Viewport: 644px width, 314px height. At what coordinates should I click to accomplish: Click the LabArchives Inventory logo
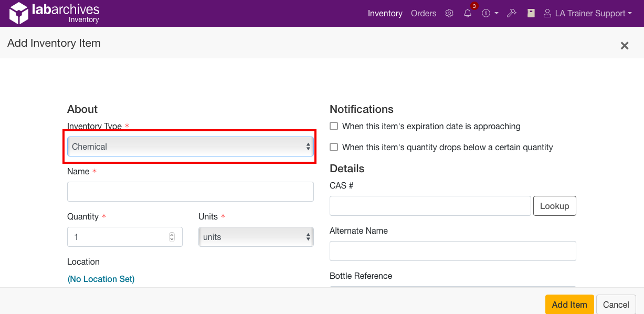click(x=52, y=13)
